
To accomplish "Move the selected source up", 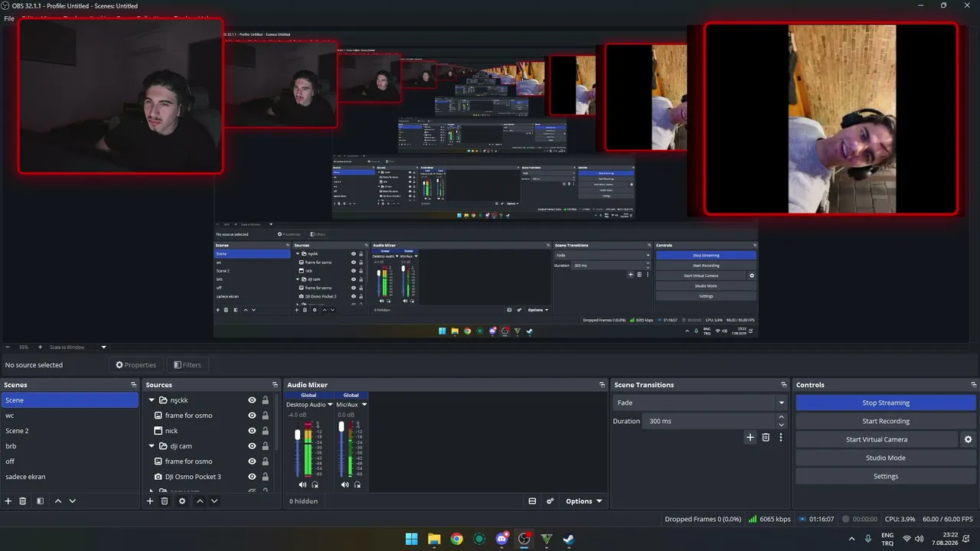I will [200, 501].
